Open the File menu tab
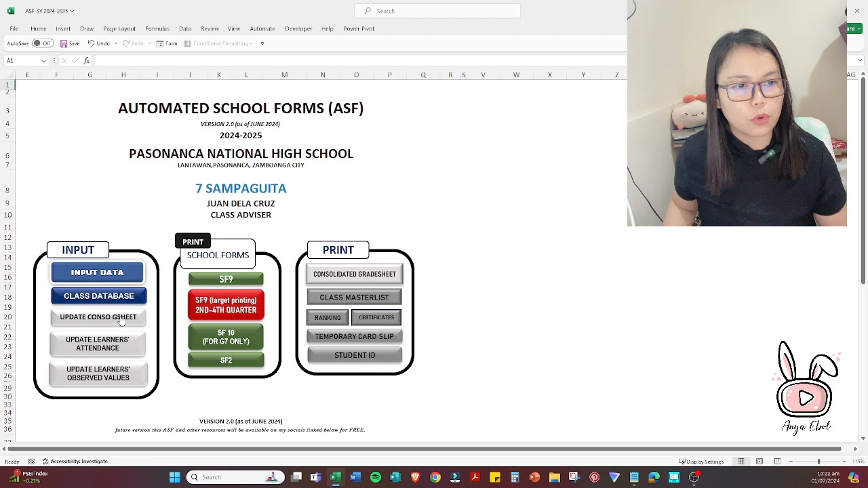The image size is (868, 488). point(14,28)
